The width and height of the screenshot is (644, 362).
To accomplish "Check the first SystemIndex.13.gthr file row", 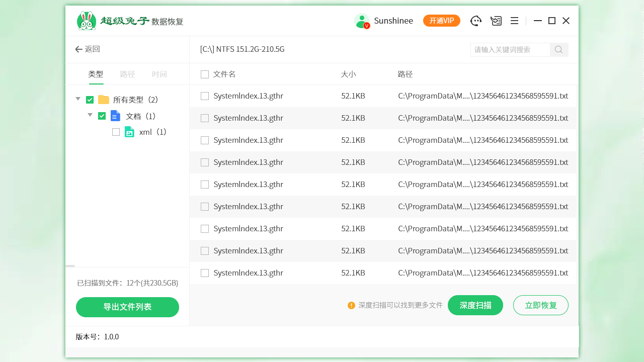I will click(x=205, y=96).
